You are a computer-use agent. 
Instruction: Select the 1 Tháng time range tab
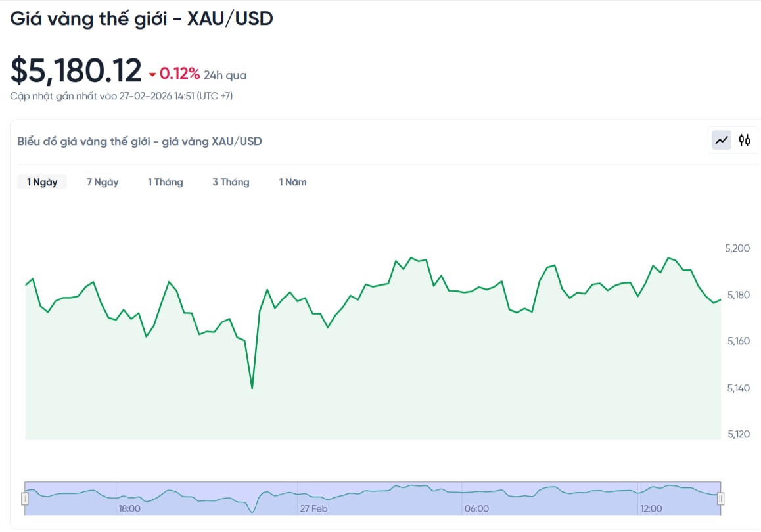(166, 182)
